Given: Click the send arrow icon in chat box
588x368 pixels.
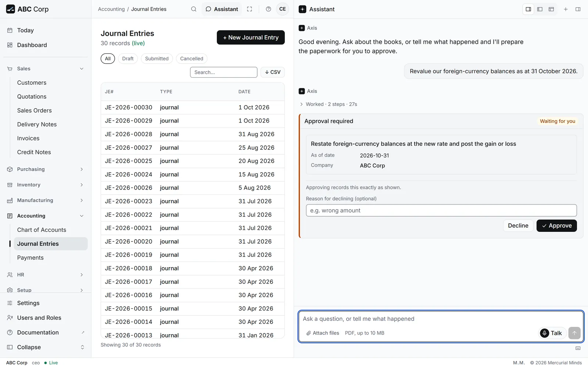Looking at the screenshot, I should (x=574, y=333).
